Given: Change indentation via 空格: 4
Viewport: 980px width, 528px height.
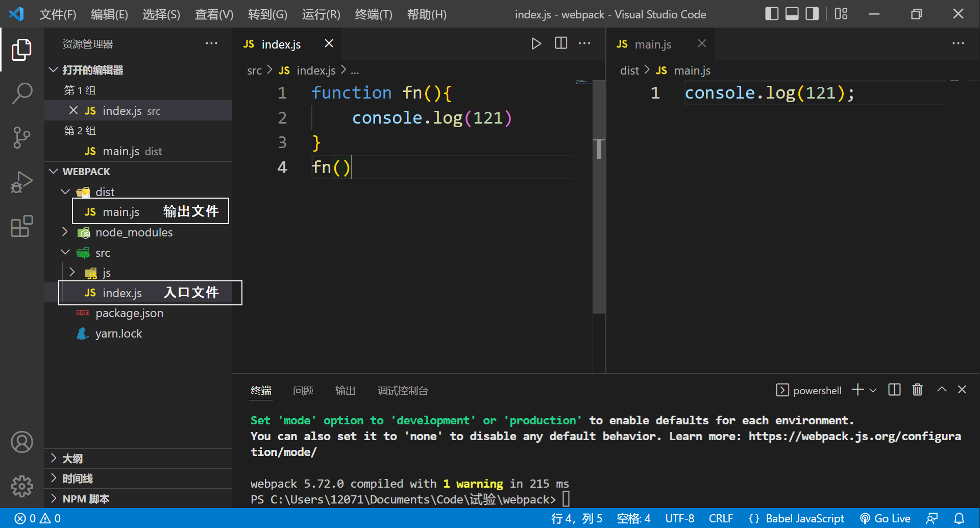Looking at the screenshot, I should [x=633, y=518].
